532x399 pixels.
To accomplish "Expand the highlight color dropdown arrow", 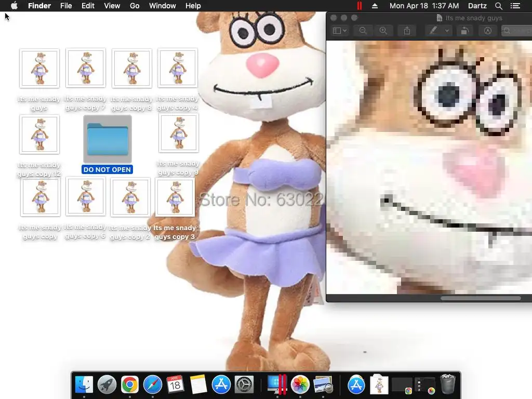I will tap(447, 31).
